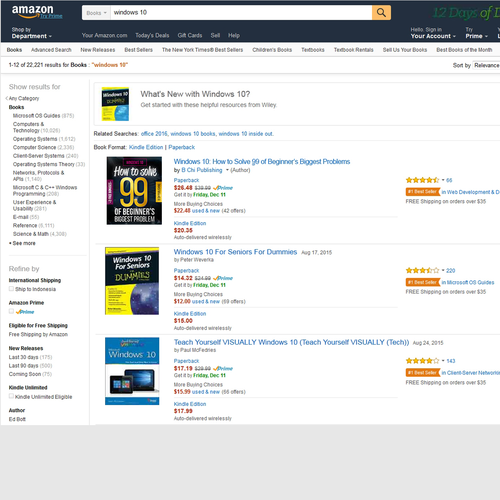The image size is (500, 500).
Task: Open Best Books of the Month
Action: point(464,50)
